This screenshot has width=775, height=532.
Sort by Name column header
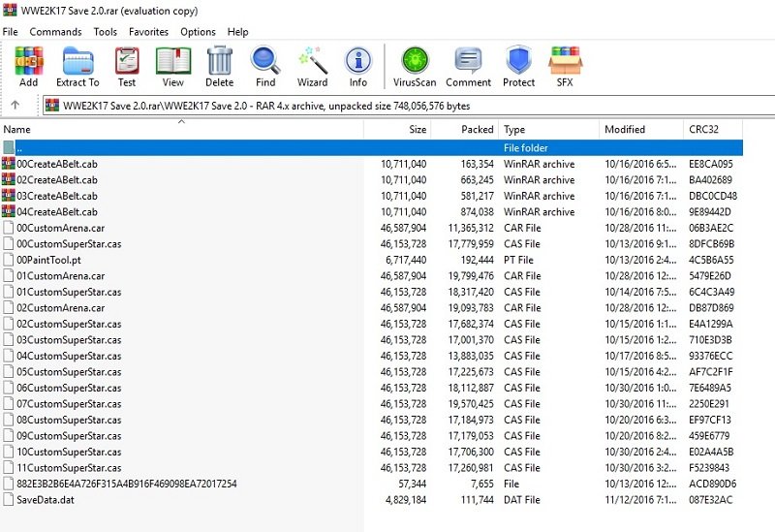click(181, 129)
